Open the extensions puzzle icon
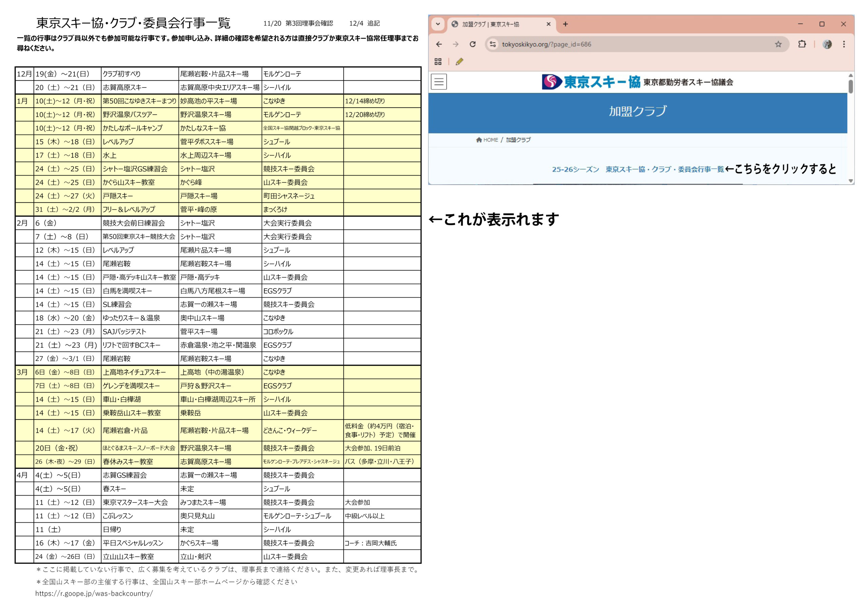The image size is (868, 614). [802, 44]
